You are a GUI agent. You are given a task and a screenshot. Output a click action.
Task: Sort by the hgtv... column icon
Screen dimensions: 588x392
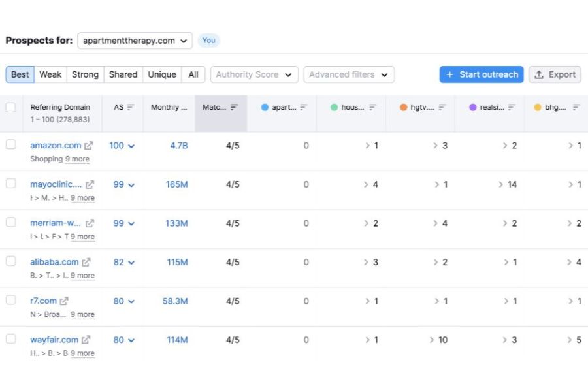click(x=442, y=107)
